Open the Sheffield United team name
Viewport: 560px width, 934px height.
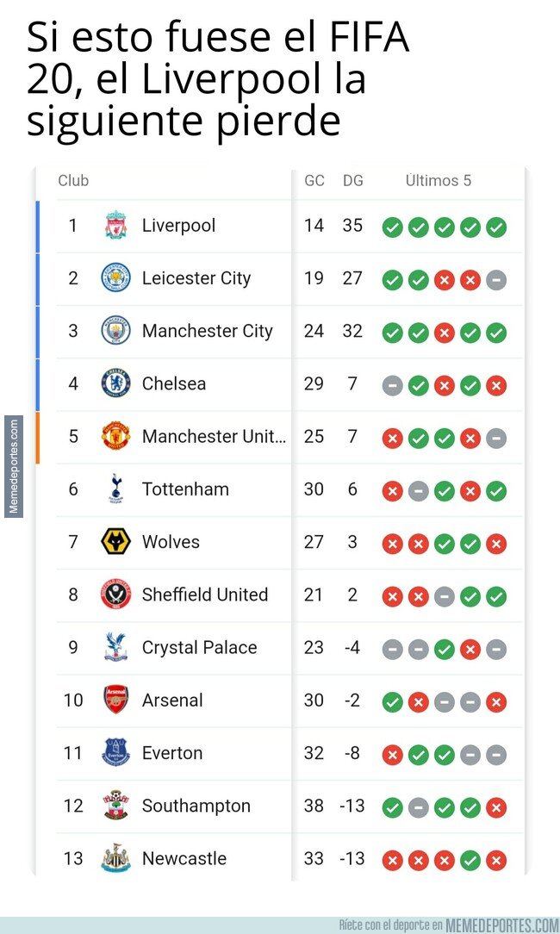[205, 595]
